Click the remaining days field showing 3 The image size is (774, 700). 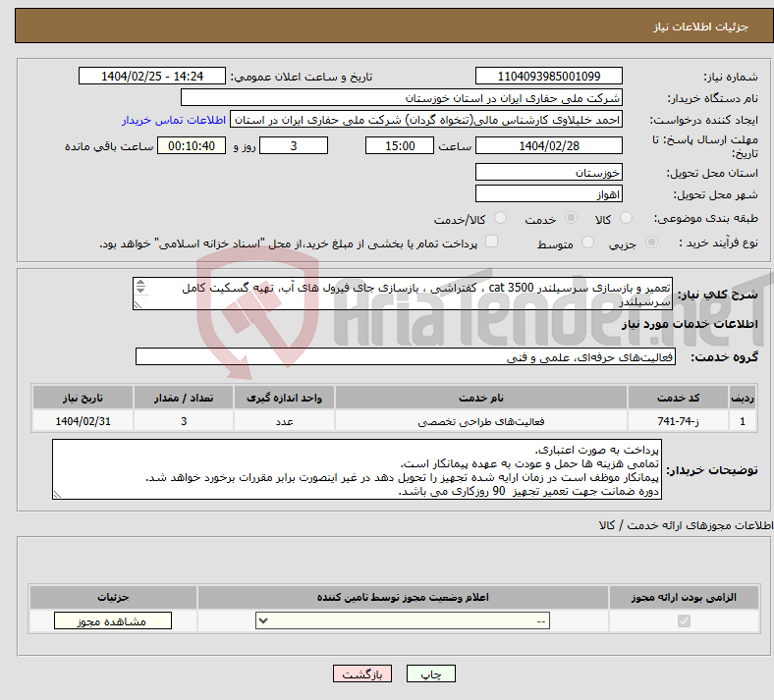294,145
